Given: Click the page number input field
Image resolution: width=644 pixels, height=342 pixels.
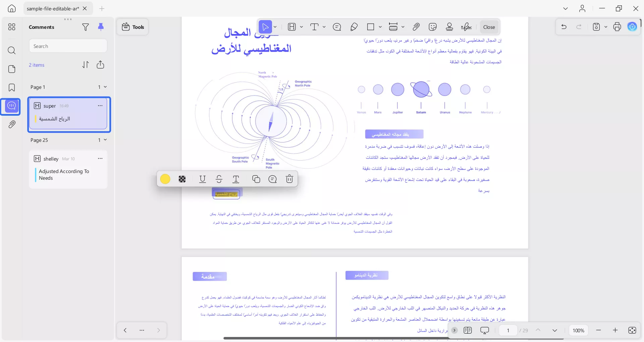Looking at the screenshot, I should (507, 330).
